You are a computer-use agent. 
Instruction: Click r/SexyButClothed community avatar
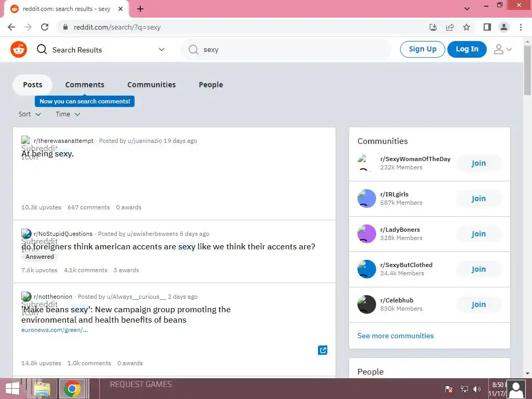[x=367, y=269]
